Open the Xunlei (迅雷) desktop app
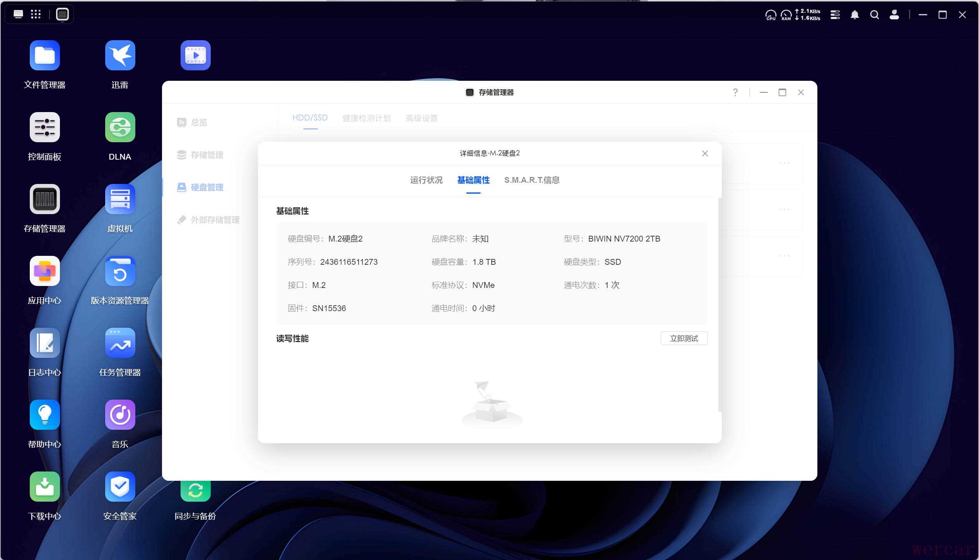Image resolution: width=979 pixels, height=560 pixels. coord(120,55)
